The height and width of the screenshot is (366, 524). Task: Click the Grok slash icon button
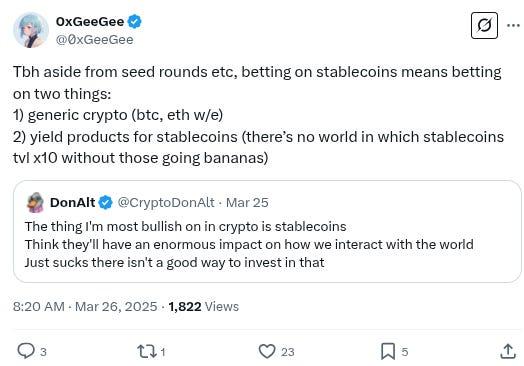point(484,25)
